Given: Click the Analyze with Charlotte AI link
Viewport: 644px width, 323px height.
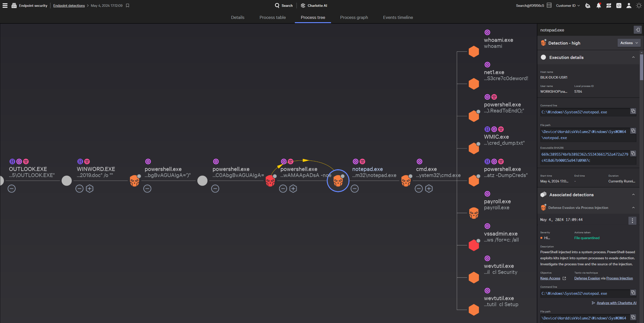Looking at the screenshot, I should (x=616, y=303).
